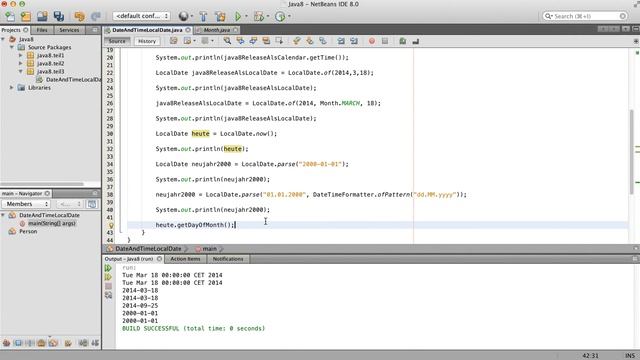This screenshot has height=360, width=640.
Task: Toggle Rectangular Selection in editor toolbar
Action: coord(279,41)
